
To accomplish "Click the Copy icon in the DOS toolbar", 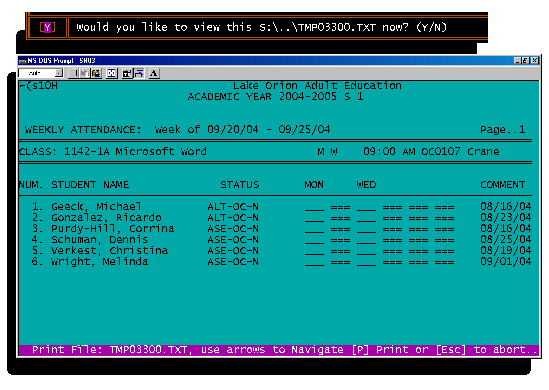I will click(x=84, y=73).
